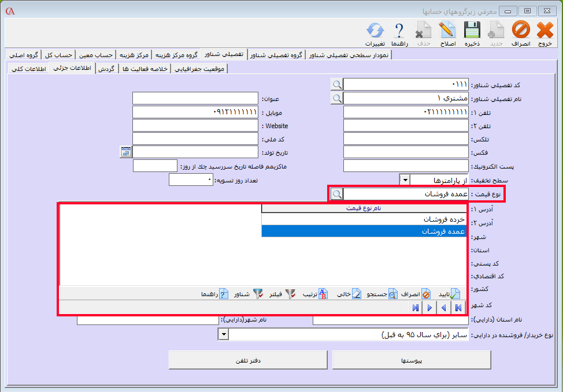Screen dimensions: 563x392
Task: Open the birth date calendar picker icon
Action: click(125, 152)
